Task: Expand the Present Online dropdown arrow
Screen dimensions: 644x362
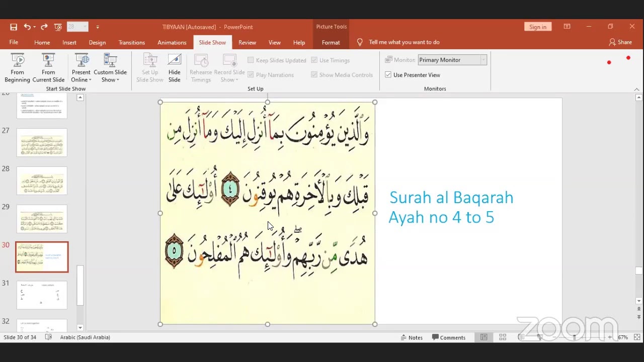Action: [x=90, y=80]
